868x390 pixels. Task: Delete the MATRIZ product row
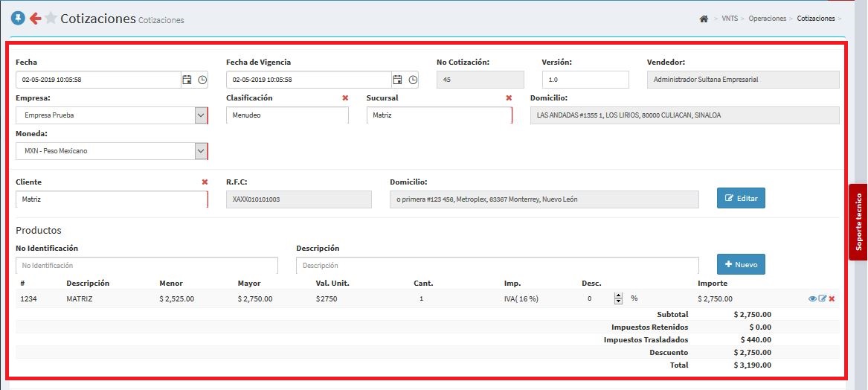(x=832, y=298)
